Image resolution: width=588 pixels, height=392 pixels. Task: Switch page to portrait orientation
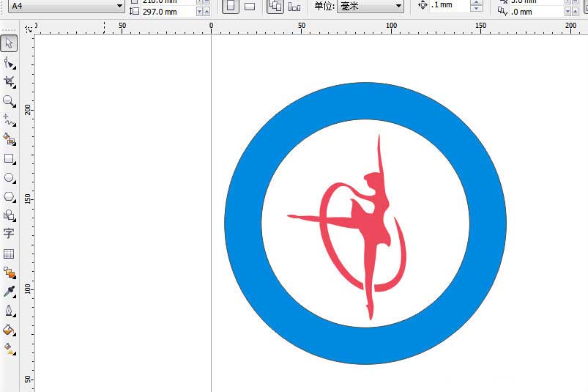[231, 6]
